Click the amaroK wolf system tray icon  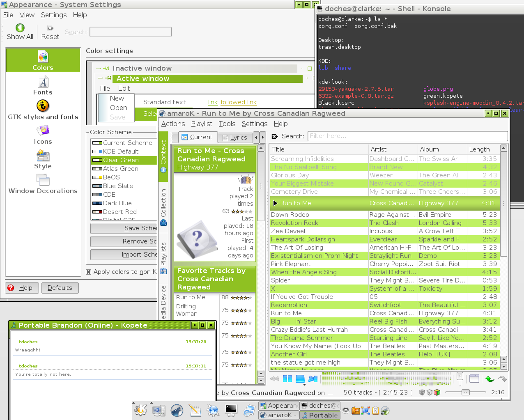tap(385, 410)
